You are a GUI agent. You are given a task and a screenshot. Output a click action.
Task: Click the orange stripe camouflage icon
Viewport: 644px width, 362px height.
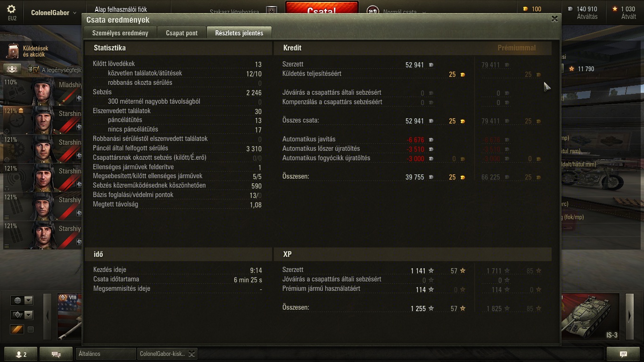17,329
